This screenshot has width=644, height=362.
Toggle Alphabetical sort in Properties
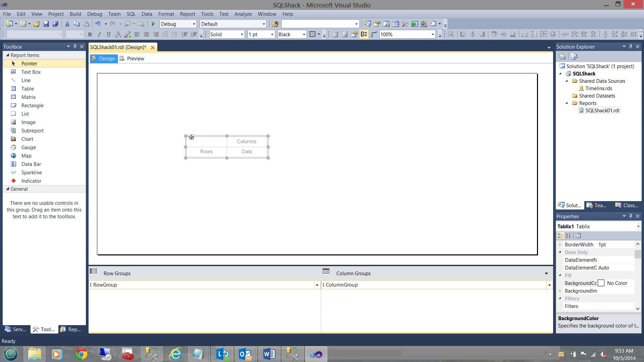click(x=568, y=236)
